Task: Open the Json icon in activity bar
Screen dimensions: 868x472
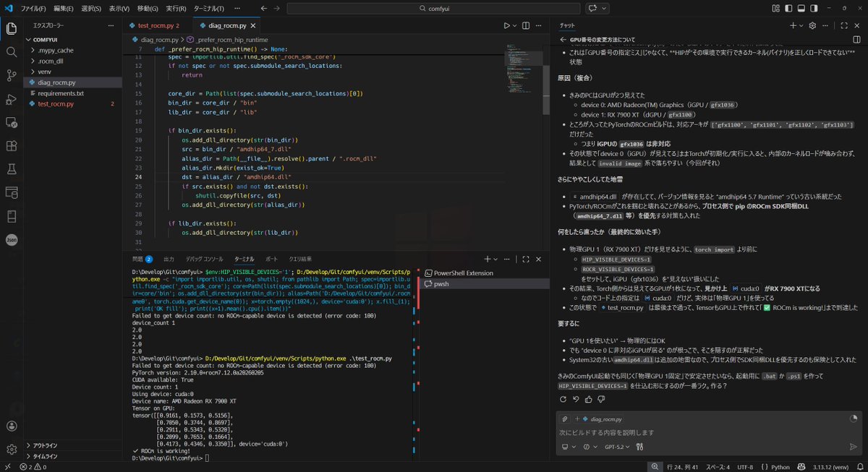Action: click(x=12, y=239)
